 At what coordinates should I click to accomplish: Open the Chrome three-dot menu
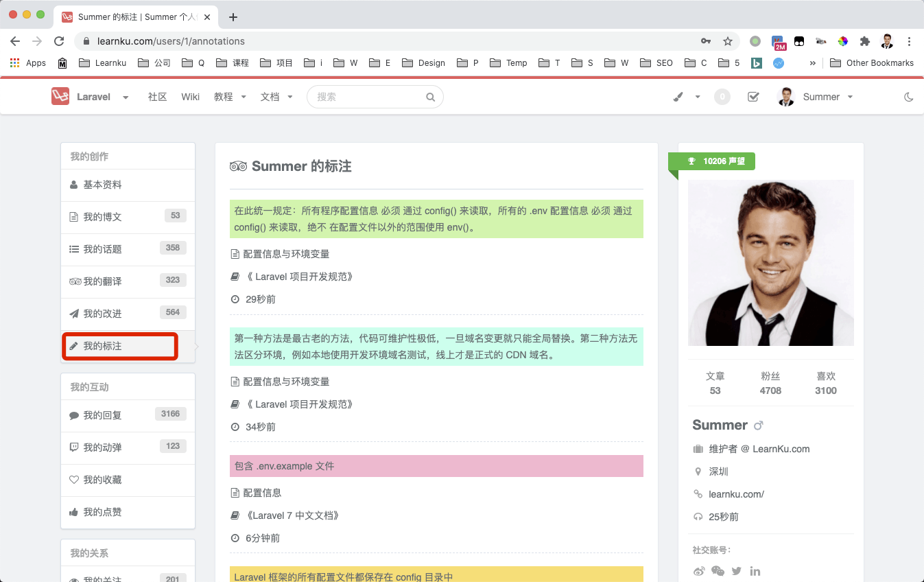pos(909,41)
